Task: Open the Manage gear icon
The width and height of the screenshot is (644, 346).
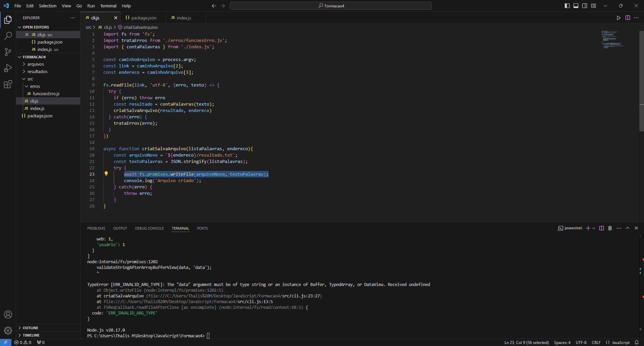Action: [8, 331]
